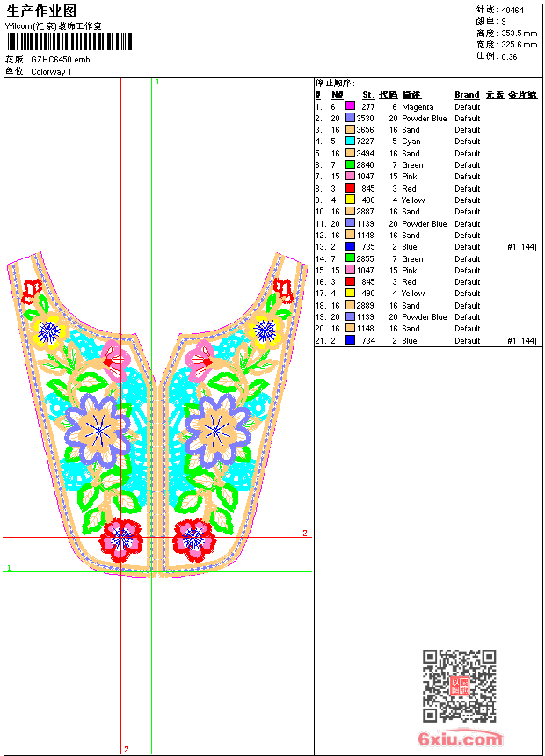Select the Sand swatch in row 20
This screenshot has height=756, width=545.
pos(350,329)
